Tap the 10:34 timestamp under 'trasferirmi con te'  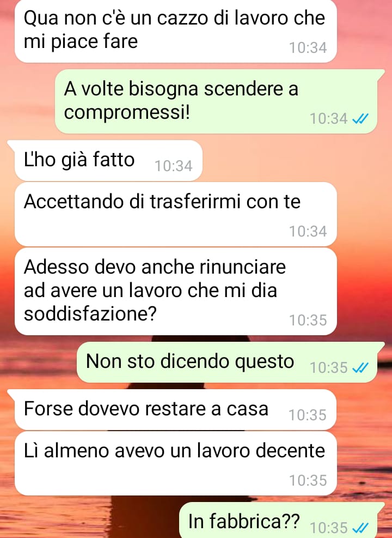pyautogui.click(x=308, y=231)
